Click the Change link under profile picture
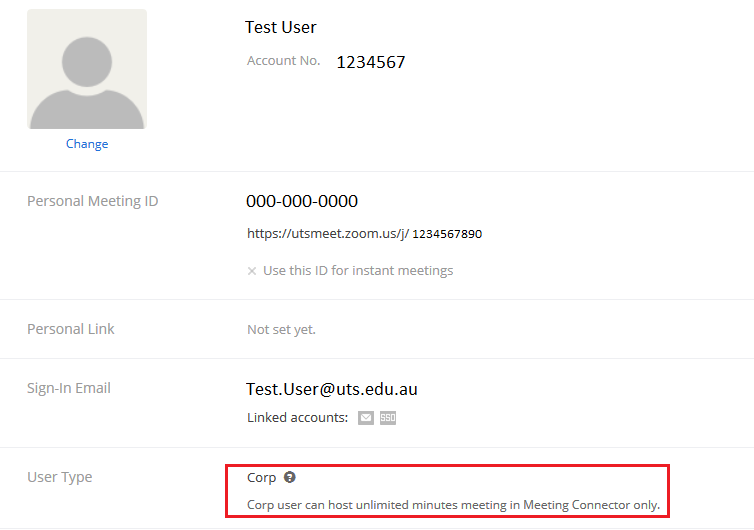Image resolution: width=754 pixels, height=530 pixels. point(87,144)
